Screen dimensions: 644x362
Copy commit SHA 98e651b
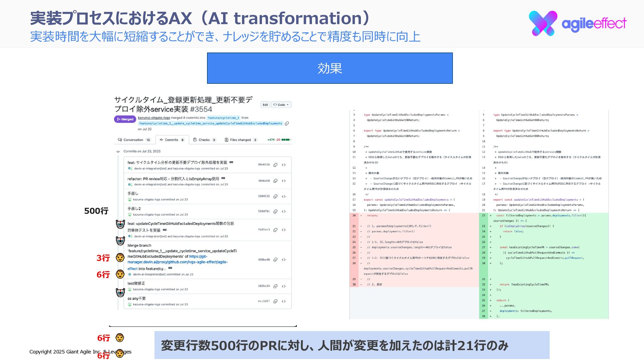275,165
